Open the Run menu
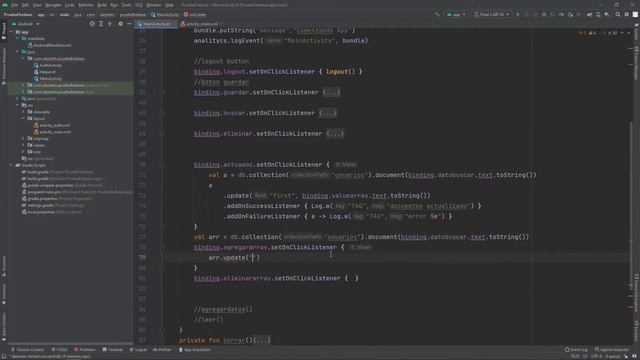Image resolution: width=640 pixels, height=360 pixels. tap(114, 5)
